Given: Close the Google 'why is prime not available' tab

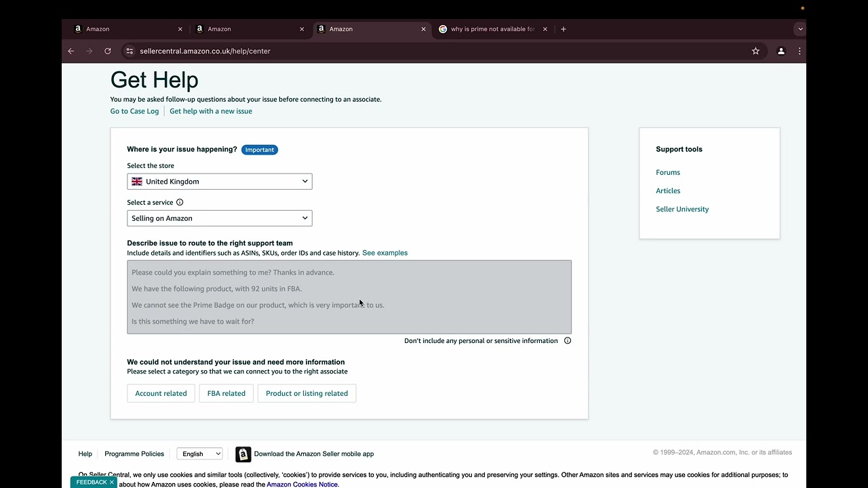Looking at the screenshot, I should pyautogui.click(x=545, y=29).
